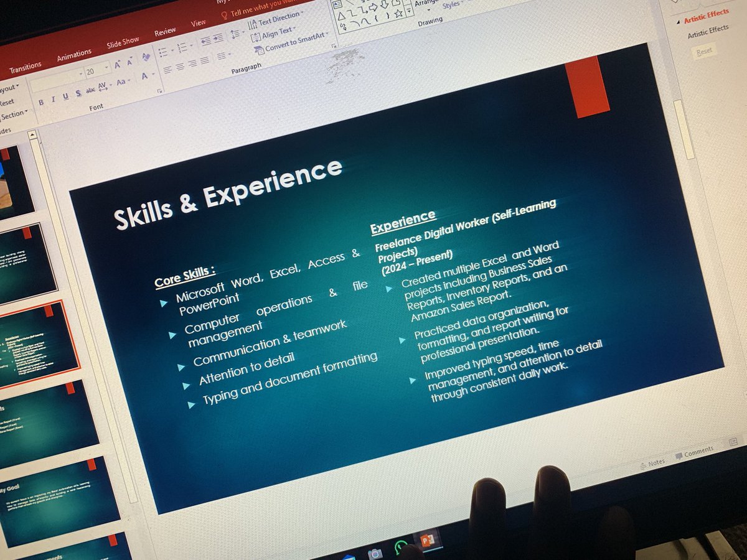Switch to the Slide Show tab

[x=123, y=42]
